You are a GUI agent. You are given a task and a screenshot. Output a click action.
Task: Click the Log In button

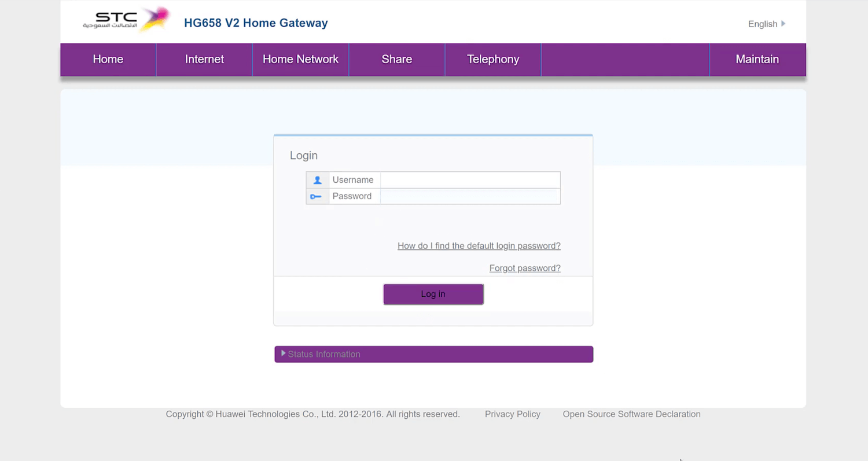(x=433, y=294)
